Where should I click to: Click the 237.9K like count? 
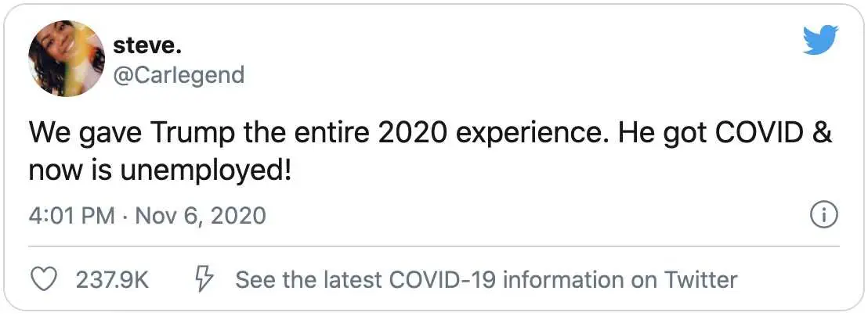[112, 280]
